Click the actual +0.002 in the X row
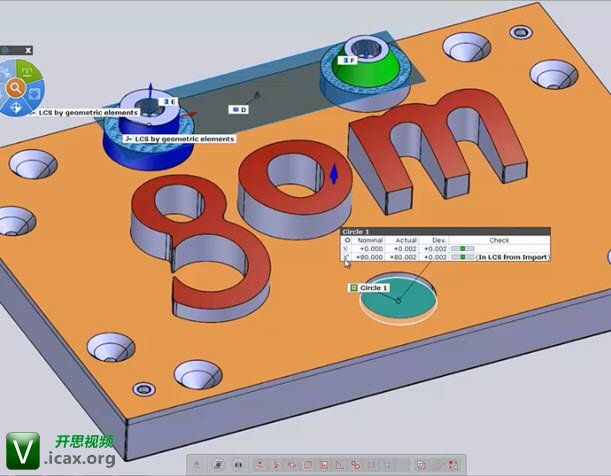 (x=405, y=249)
